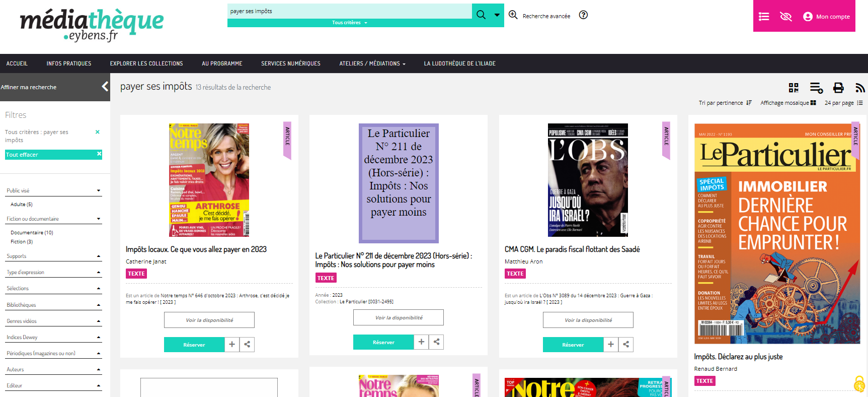Image resolution: width=868 pixels, height=397 pixels.
Task: Click plus icon for Impôts locaux article
Action: coord(232,345)
